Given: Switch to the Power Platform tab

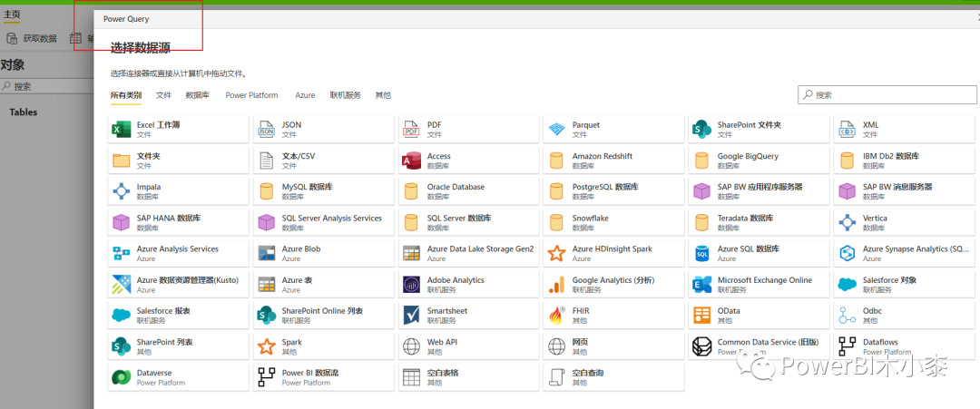Looking at the screenshot, I should [252, 95].
